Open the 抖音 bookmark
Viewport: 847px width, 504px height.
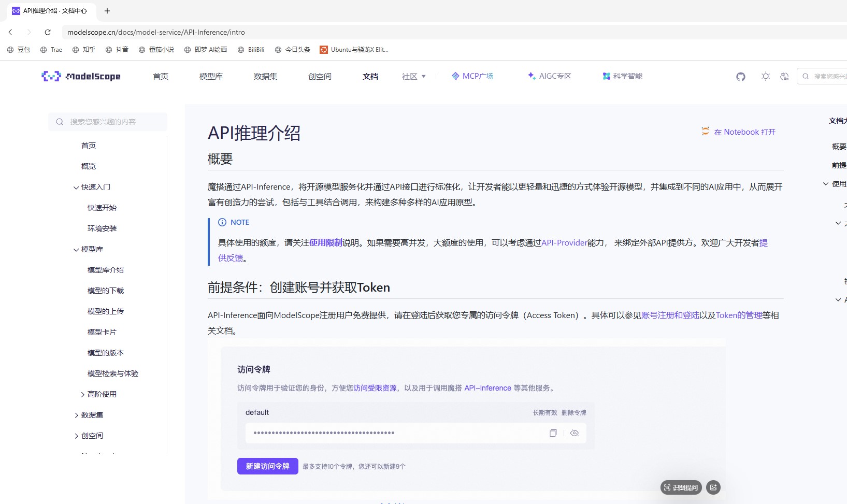click(117, 50)
